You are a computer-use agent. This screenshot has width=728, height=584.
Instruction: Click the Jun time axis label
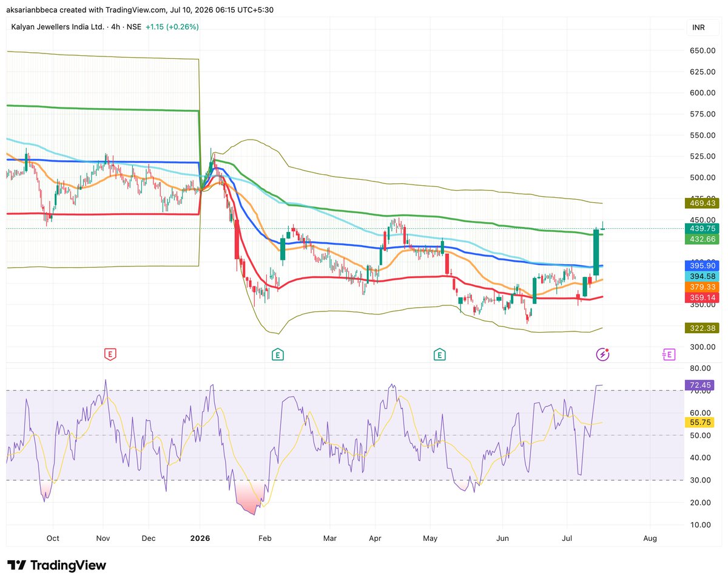tap(502, 538)
